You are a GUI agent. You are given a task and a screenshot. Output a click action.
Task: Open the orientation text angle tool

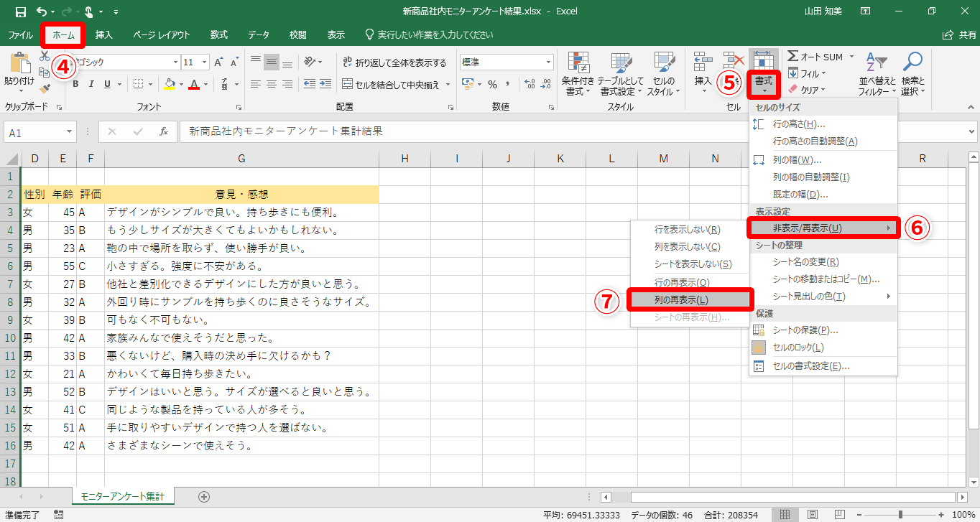[311, 62]
